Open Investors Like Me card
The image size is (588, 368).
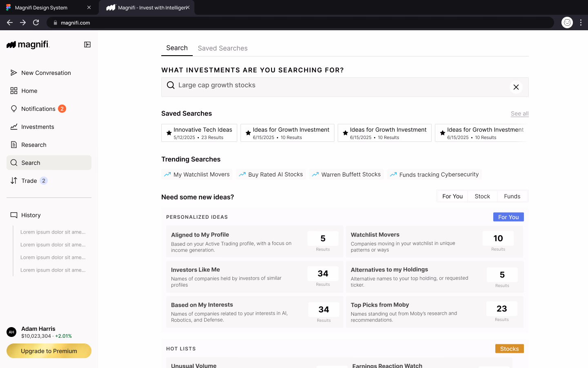coord(255,277)
